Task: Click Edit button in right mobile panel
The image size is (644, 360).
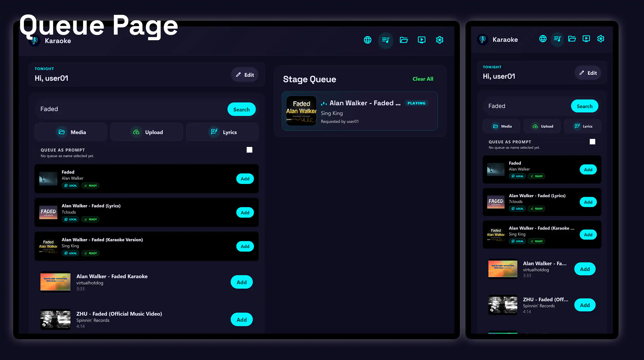Action: (x=588, y=73)
